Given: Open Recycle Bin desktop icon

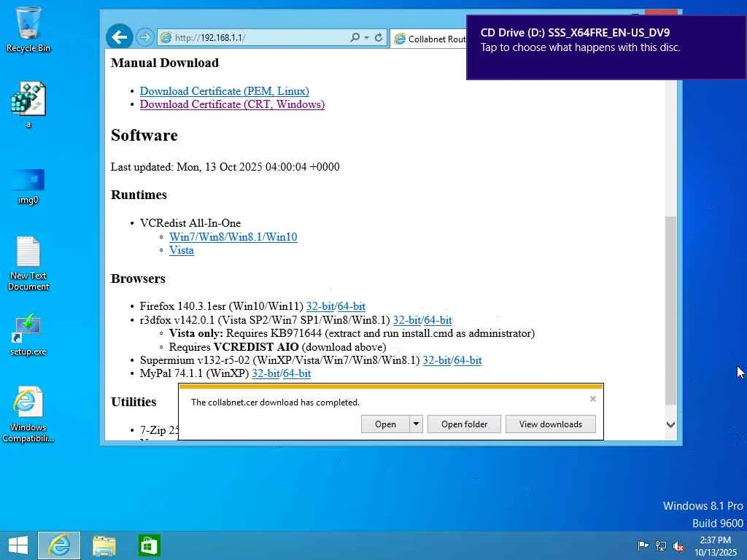Looking at the screenshot, I should click(28, 29).
